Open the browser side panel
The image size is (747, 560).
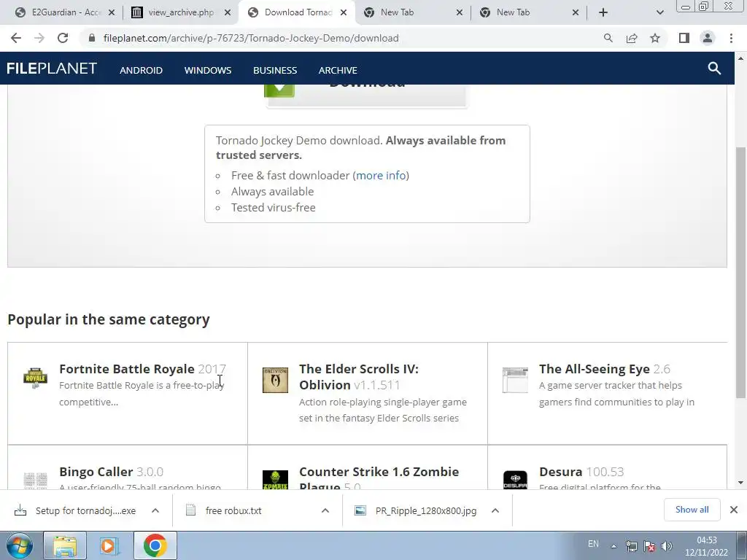tap(684, 38)
